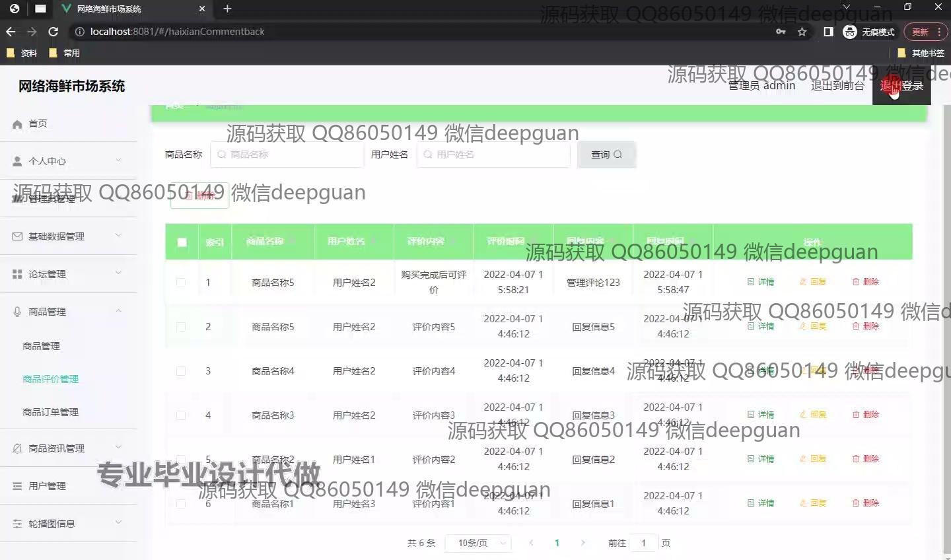Click 回复 for row 2

[813, 326]
